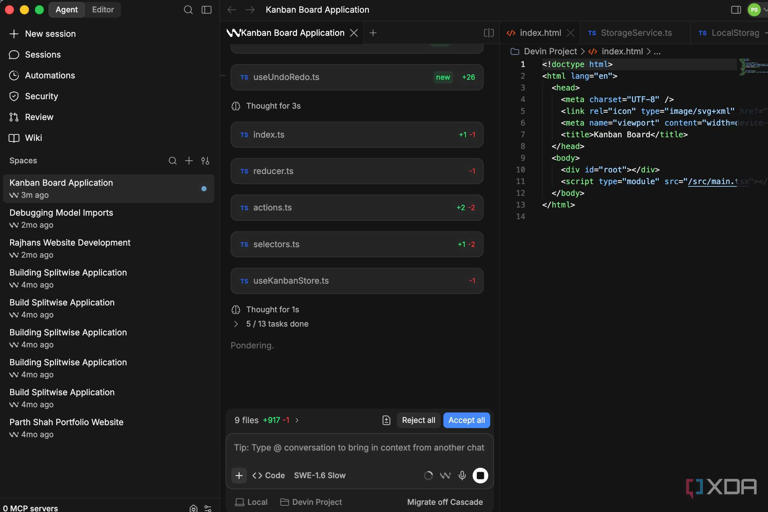Image resolution: width=768 pixels, height=512 pixels.
Task: Open the green user avatar menu
Action: click(x=754, y=10)
